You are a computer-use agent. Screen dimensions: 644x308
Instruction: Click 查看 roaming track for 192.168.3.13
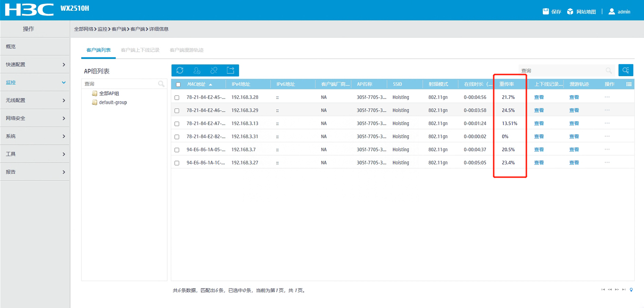pyautogui.click(x=574, y=123)
